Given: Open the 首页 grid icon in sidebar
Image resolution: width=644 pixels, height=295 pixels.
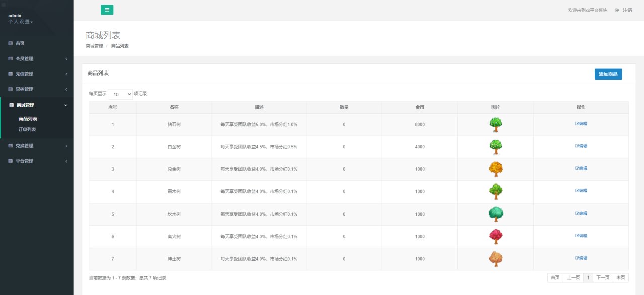Looking at the screenshot, I should 11,43.
